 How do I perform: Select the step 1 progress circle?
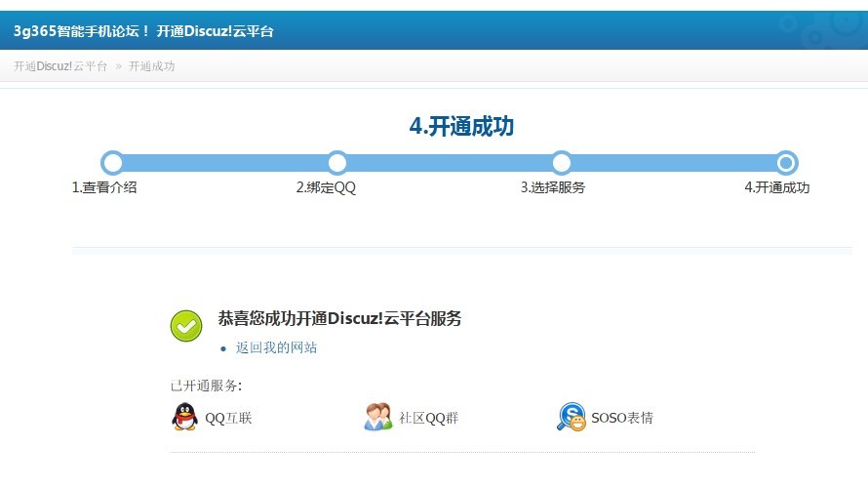(112, 163)
